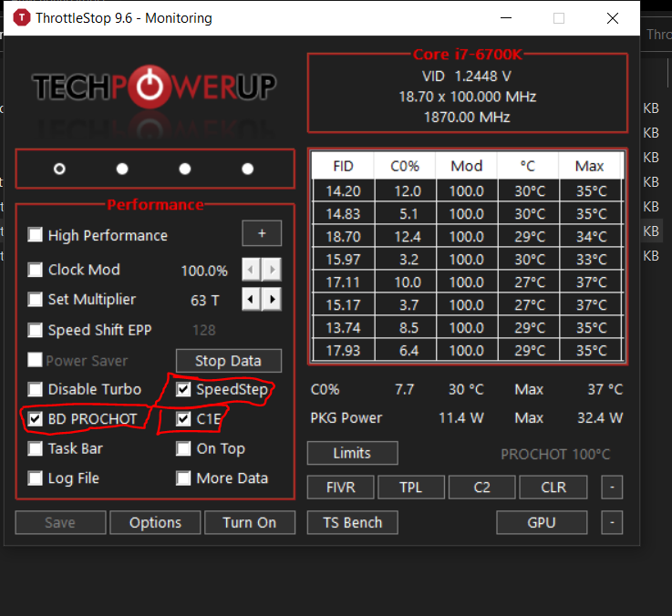
Task: Click the Speed Shift EPP value 128
Action: tap(204, 330)
